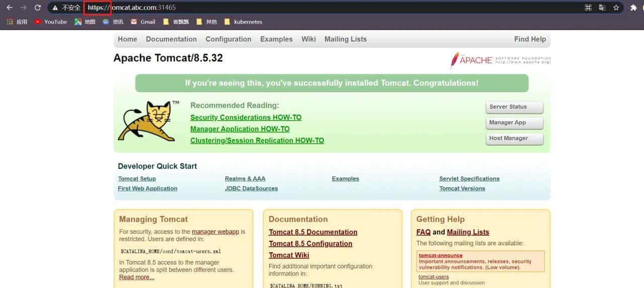
Task: Click the Tomcat cat mascot image
Action: (147, 121)
